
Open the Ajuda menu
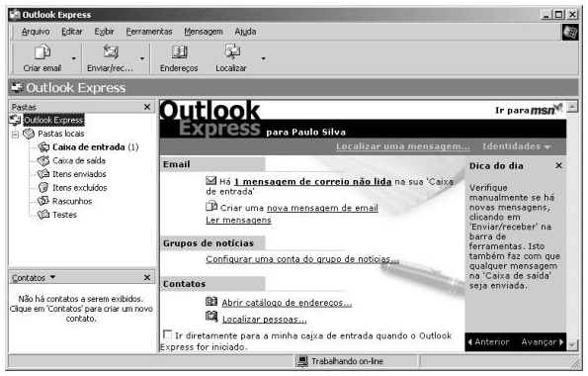click(245, 32)
